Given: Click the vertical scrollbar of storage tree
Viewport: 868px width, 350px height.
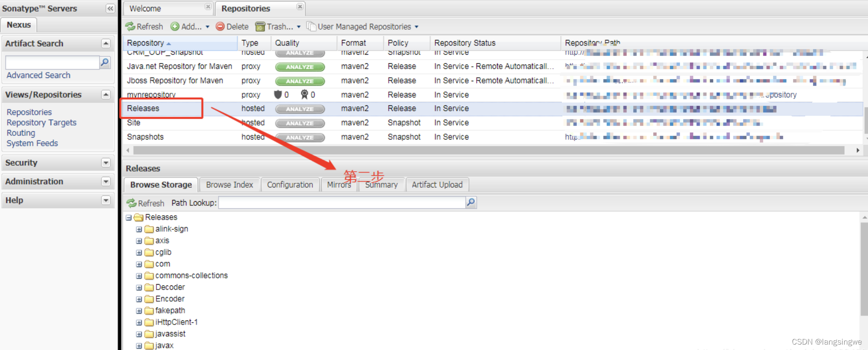Looking at the screenshot, I should click(864, 269).
